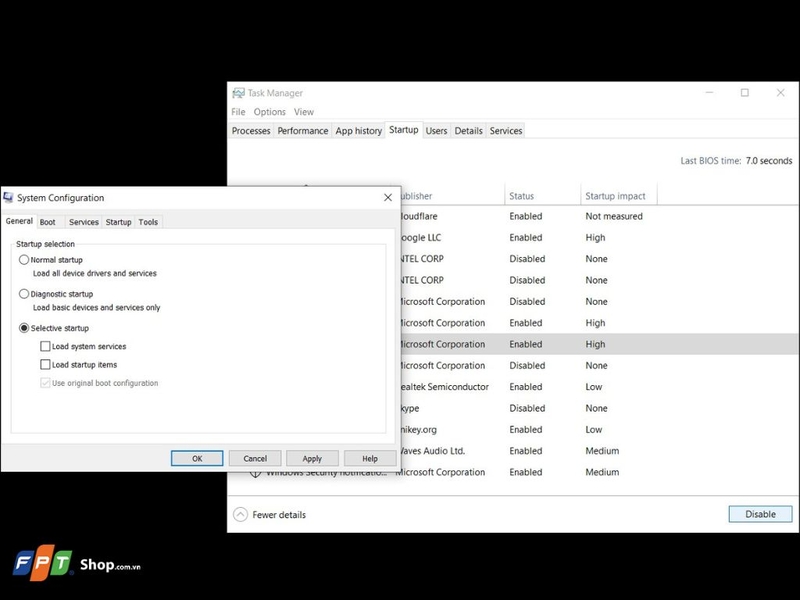Click the Task Manager title bar icon
This screenshot has height=600, width=800.
(238, 93)
